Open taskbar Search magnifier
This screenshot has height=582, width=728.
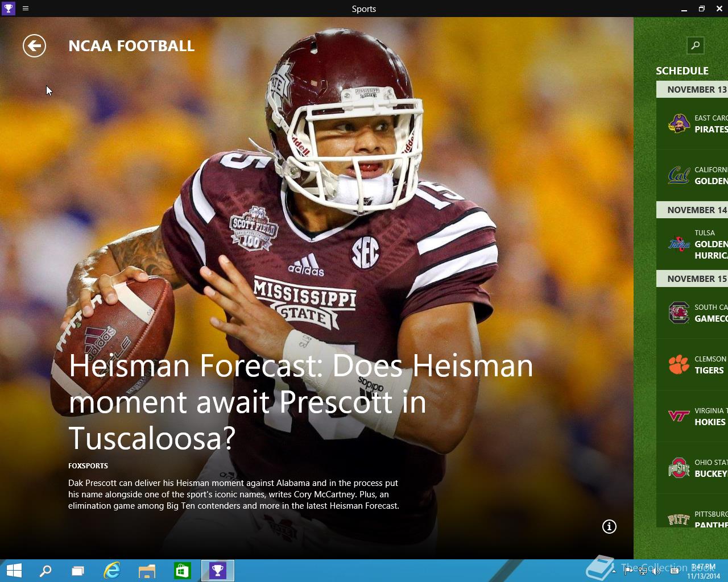45,571
